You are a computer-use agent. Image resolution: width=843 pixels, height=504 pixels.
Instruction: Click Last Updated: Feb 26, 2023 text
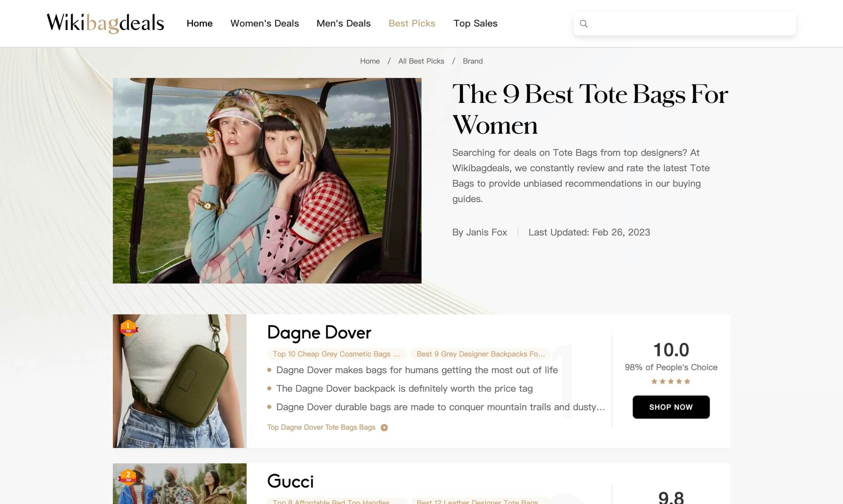click(x=589, y=232)
